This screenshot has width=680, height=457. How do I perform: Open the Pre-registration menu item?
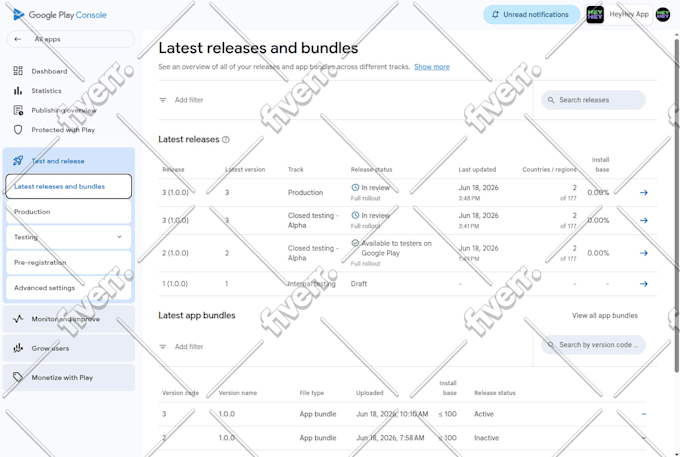coord(69,262)
